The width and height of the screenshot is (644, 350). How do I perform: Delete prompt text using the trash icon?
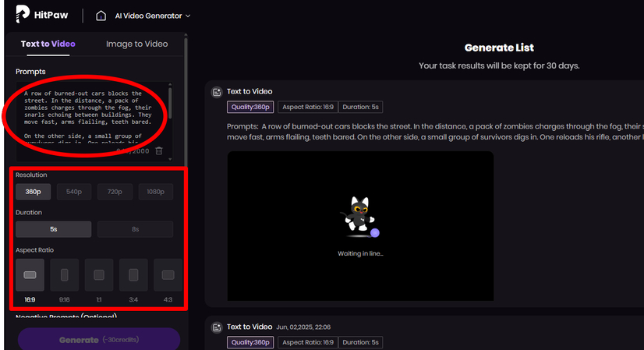click(159, 150)
